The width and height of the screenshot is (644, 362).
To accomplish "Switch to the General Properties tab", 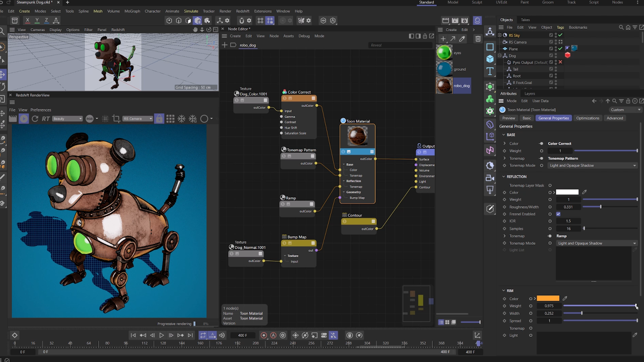I will pos(553,118).
